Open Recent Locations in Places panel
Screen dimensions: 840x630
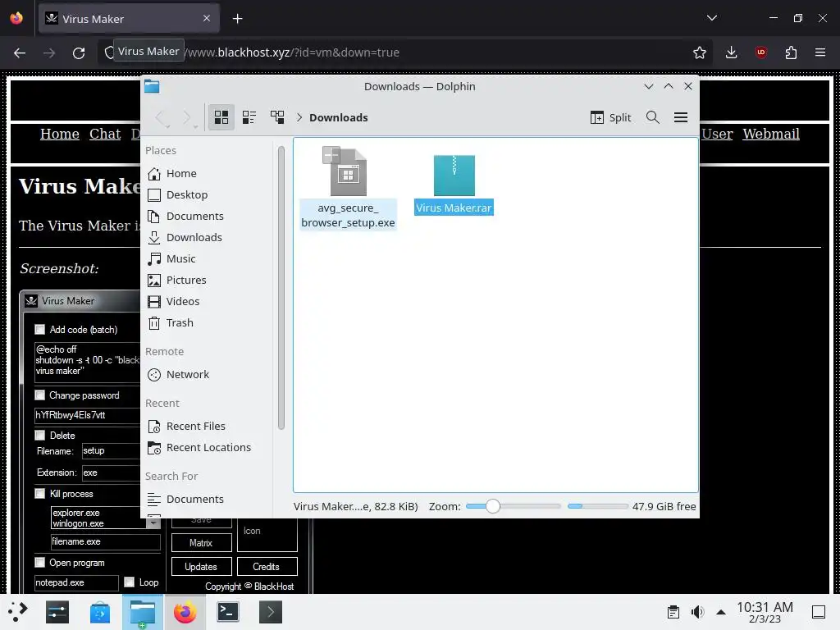point(209,447)
